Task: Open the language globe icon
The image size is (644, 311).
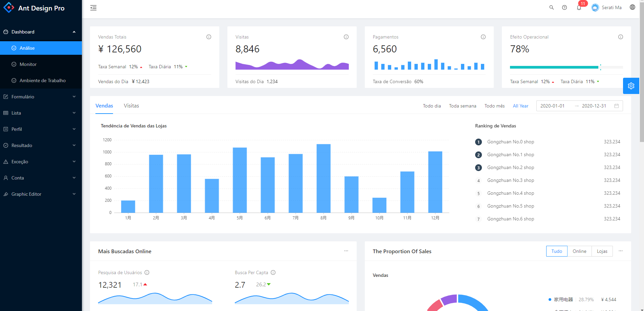Action: click(632, 7)
